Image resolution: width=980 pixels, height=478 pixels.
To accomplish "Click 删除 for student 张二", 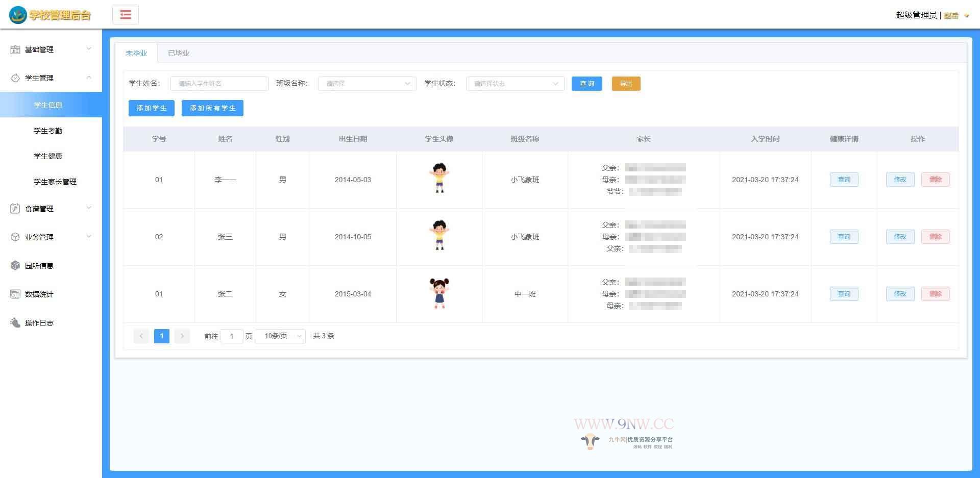I will coord(936,294).
